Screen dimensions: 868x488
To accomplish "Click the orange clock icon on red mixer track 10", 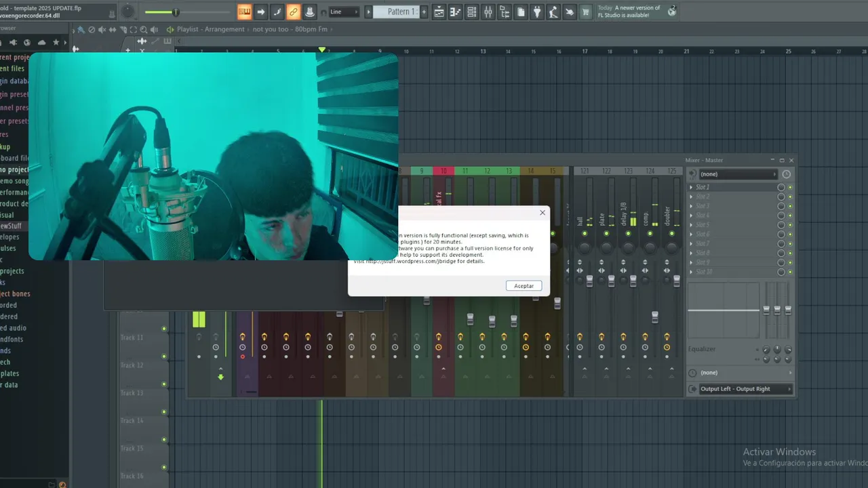I will pyautogui.click(x=439, y=347).
